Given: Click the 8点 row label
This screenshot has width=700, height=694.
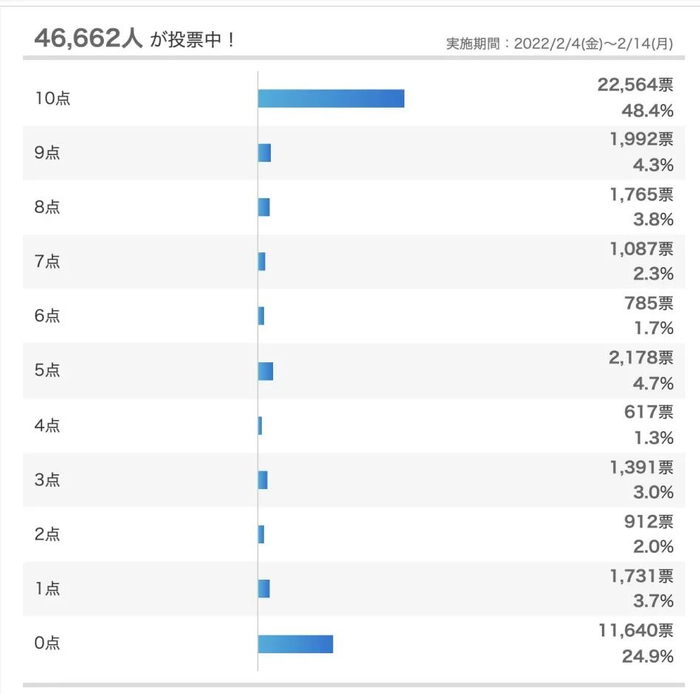Looking at the screenshot, I should tap(47, 207).
